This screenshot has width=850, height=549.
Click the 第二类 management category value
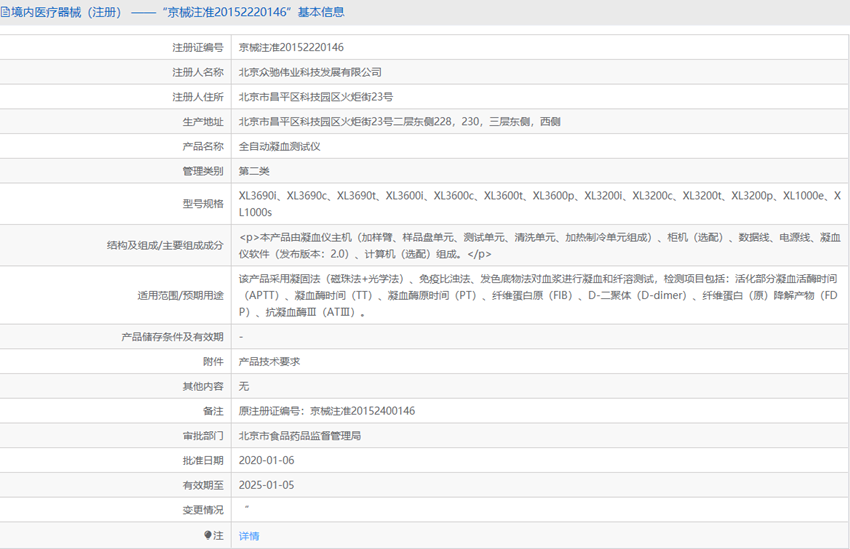pyautogui.click(x=254, y=171)
